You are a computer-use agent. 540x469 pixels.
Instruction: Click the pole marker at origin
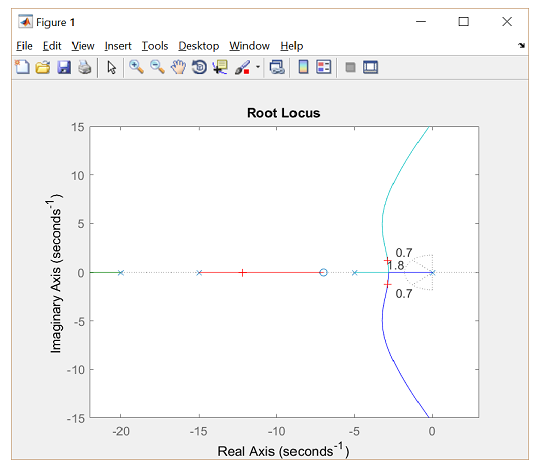pos(433,272)
